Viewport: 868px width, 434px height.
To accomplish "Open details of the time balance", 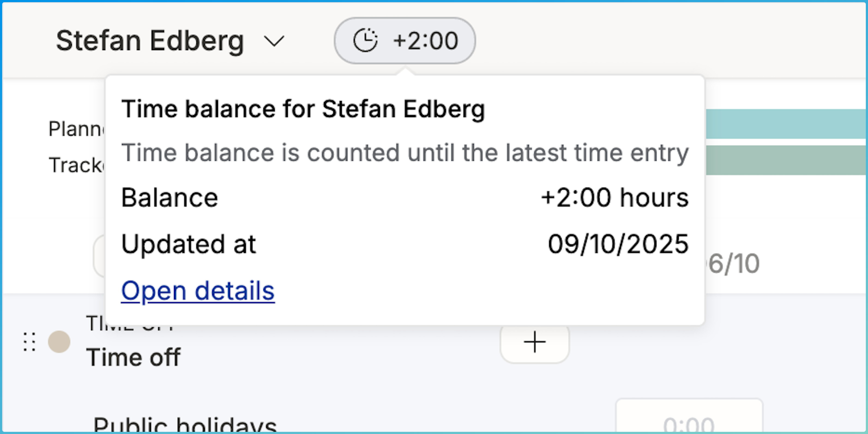I will coord(198,291).
